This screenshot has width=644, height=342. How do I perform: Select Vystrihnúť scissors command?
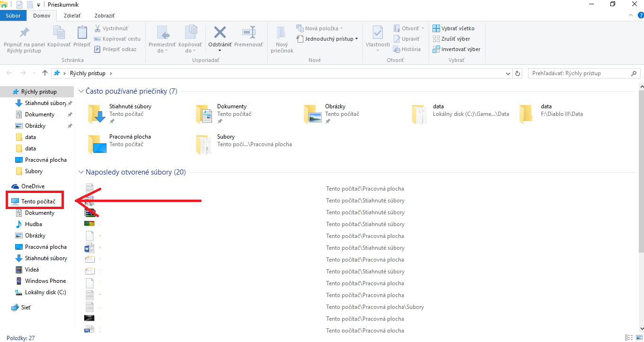click(x=112, y=28)
